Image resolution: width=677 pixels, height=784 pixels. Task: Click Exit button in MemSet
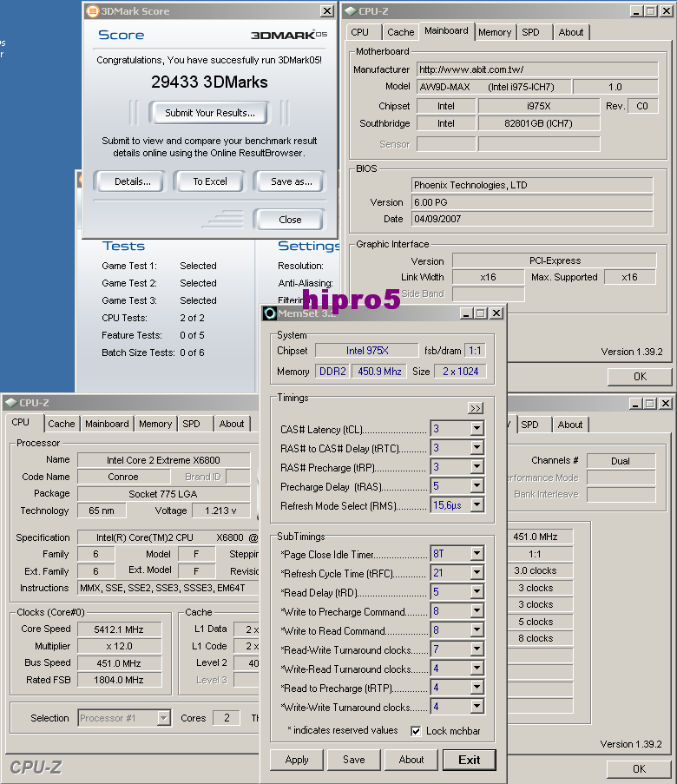tap(470, 760)
